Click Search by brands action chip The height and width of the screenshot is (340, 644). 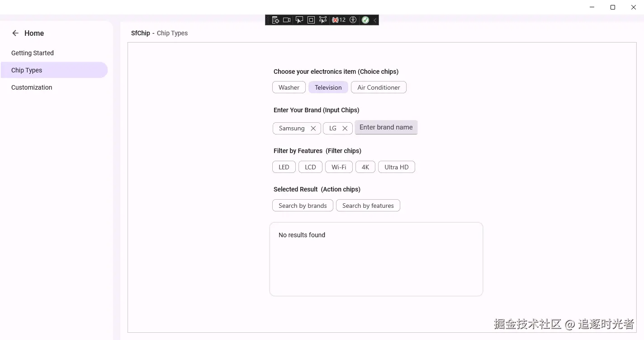point(303,206)
